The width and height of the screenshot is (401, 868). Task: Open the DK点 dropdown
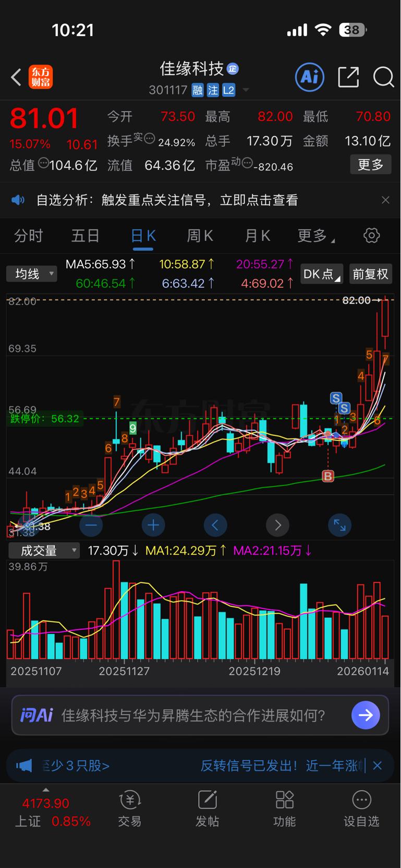(x=322, y=274)
